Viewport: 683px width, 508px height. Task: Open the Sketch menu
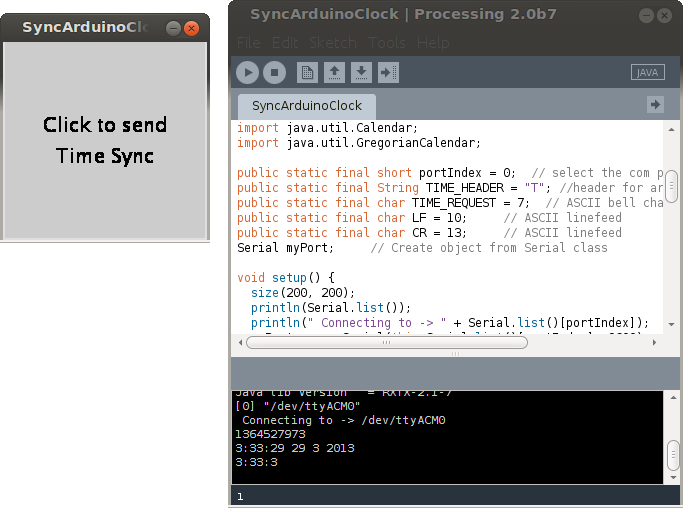tap(333, 43)
